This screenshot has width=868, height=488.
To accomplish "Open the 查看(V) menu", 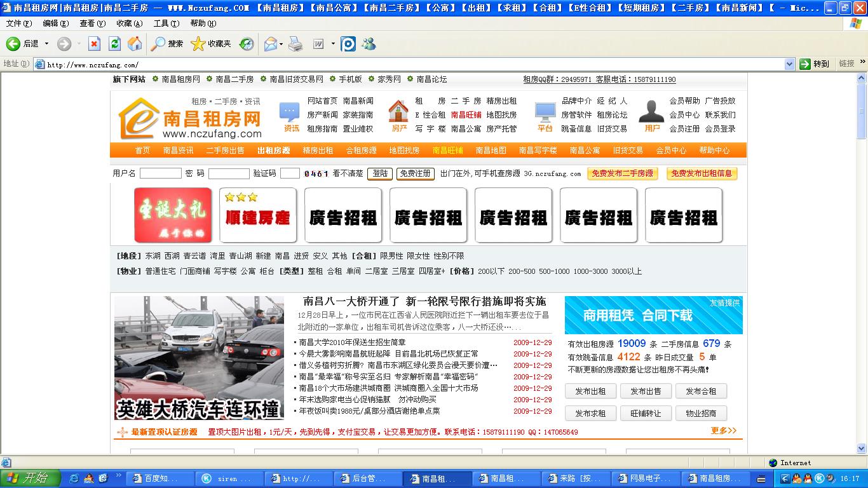I will click(x=92, y=24).
